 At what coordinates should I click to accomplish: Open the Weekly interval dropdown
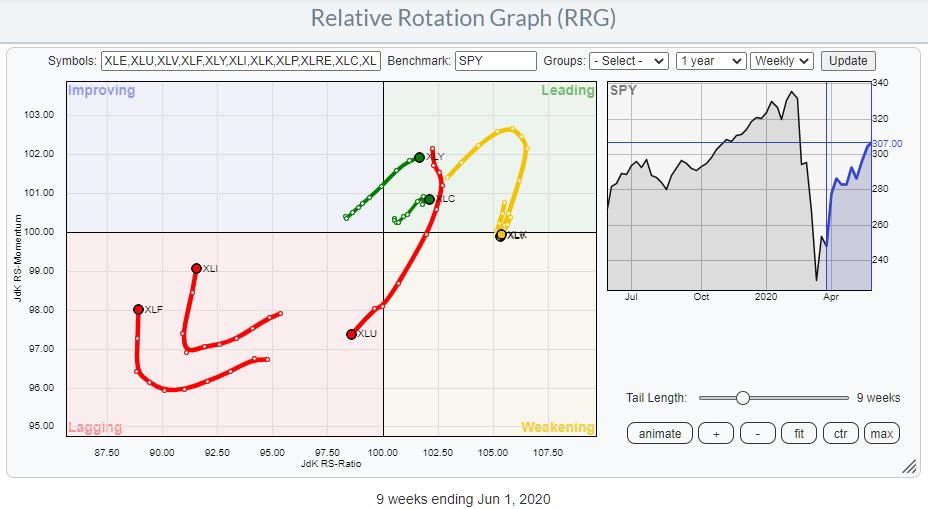[783, 61]
